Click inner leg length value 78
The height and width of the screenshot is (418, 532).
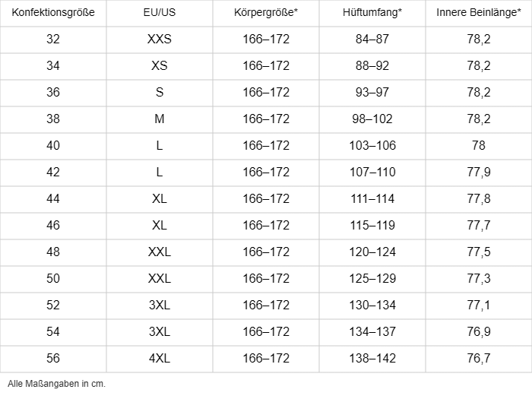[479, 146]
